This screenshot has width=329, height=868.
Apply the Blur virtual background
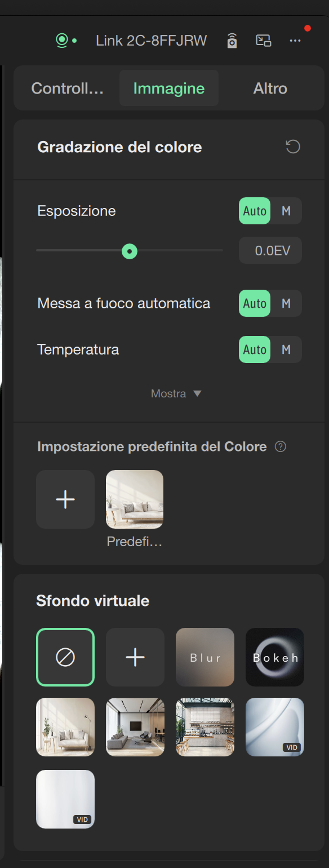pos(205,657)
